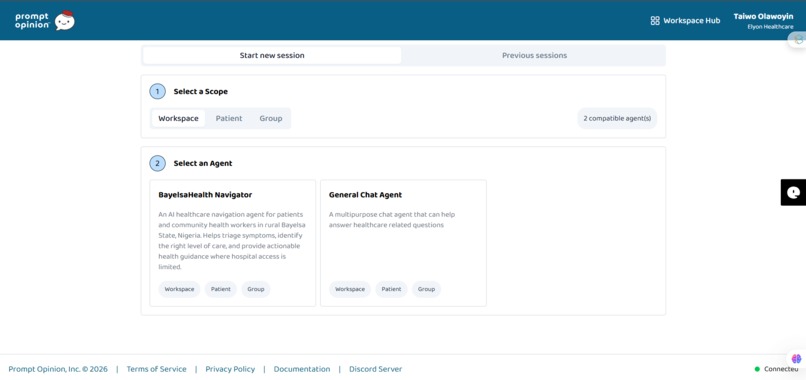Click the step 2 circle badge
The width and height of the screenshot is (806, 380).
tap(157, 164)
